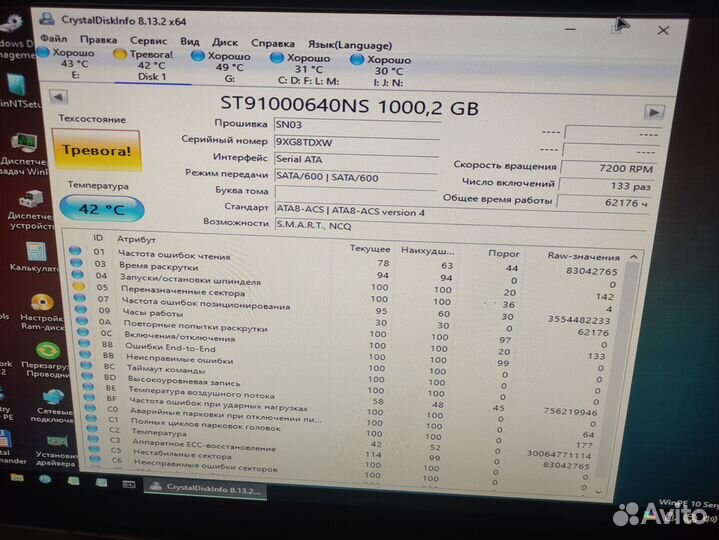Open the Справка menu
Viewport: 719px width, 540px height.
point(272,44)
